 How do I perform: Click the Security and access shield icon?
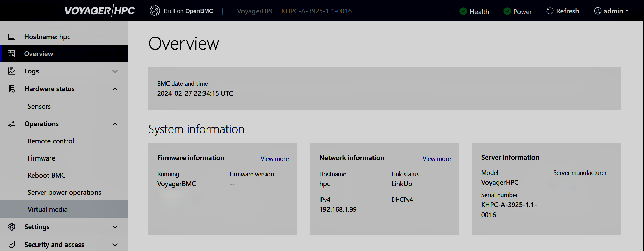[x=12, y=245]
